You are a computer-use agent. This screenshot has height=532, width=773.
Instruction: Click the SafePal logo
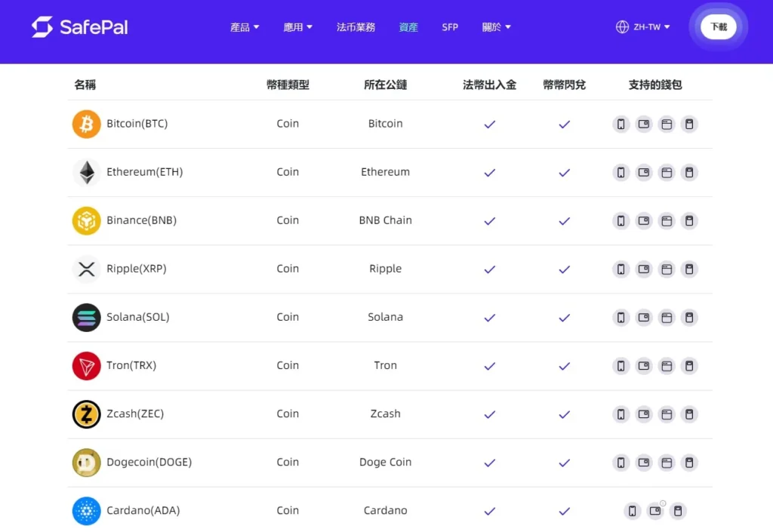pyautogui.click(x=79, y=26)
